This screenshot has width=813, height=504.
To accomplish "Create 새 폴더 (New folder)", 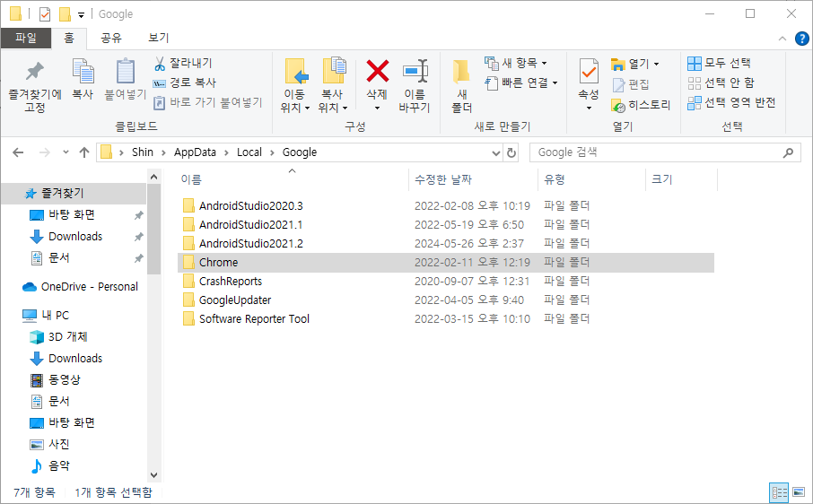I will coord(461,86).
